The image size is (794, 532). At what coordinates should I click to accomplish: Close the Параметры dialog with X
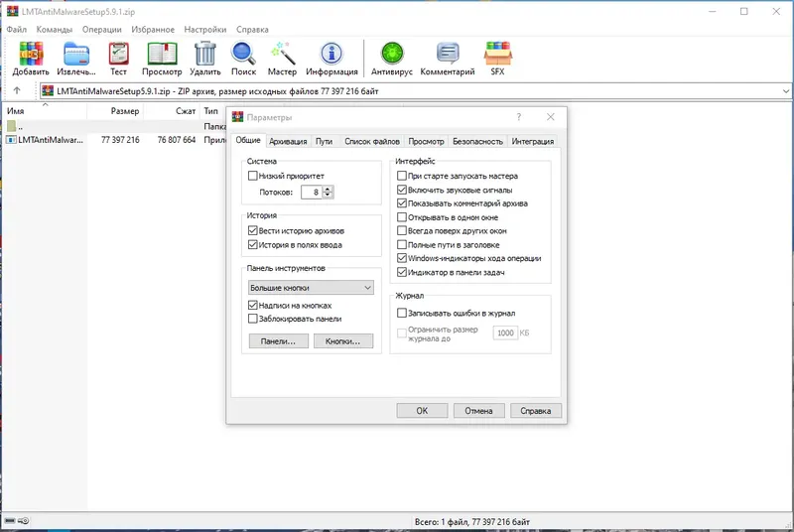click(x=551, y=117)
